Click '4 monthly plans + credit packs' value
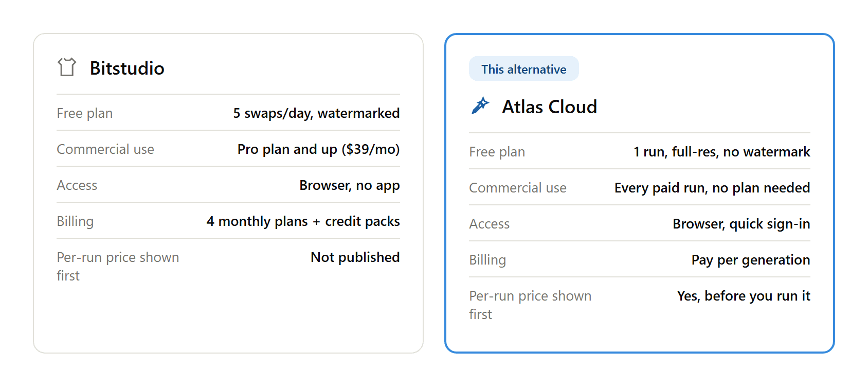This screenshot has width=868, height=386. (x=303, y=221)
